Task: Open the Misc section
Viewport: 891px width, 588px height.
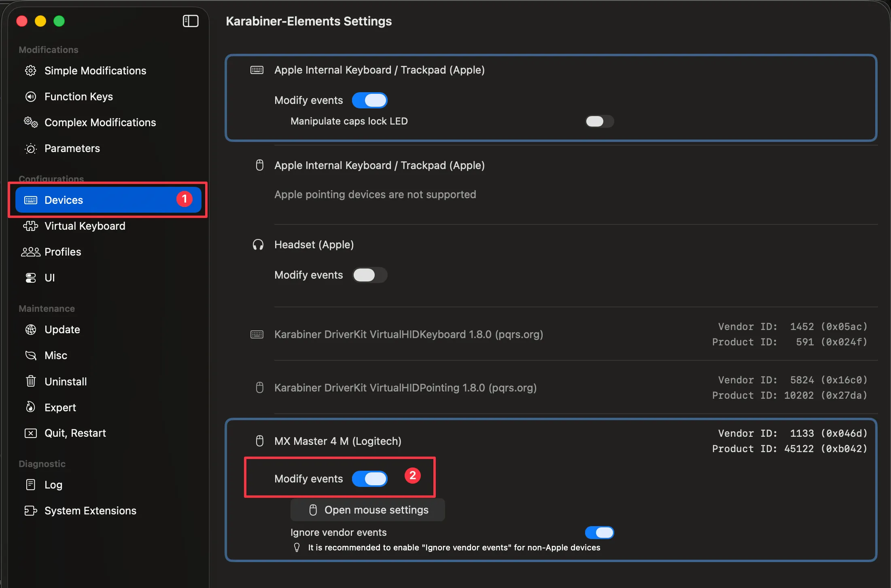Action: click(x=56, y=355)
